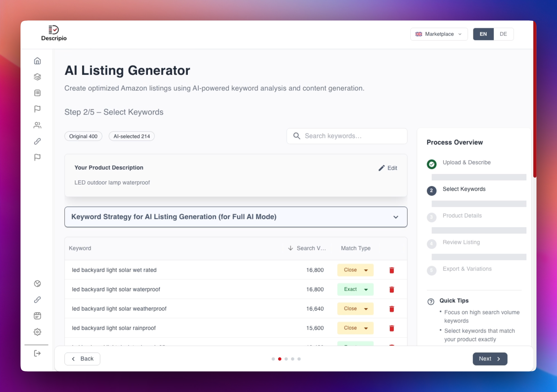Proceed to Product Details with Next

pos(490,359)
